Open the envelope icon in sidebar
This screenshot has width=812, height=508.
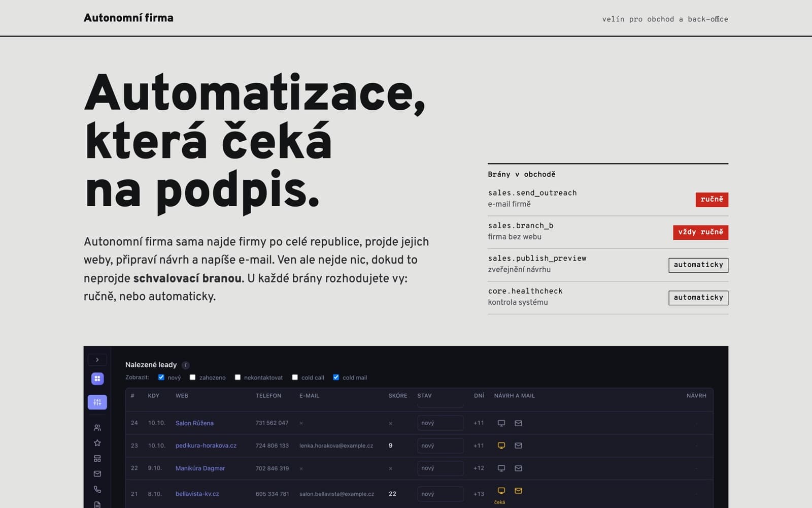tap(97, 474)
